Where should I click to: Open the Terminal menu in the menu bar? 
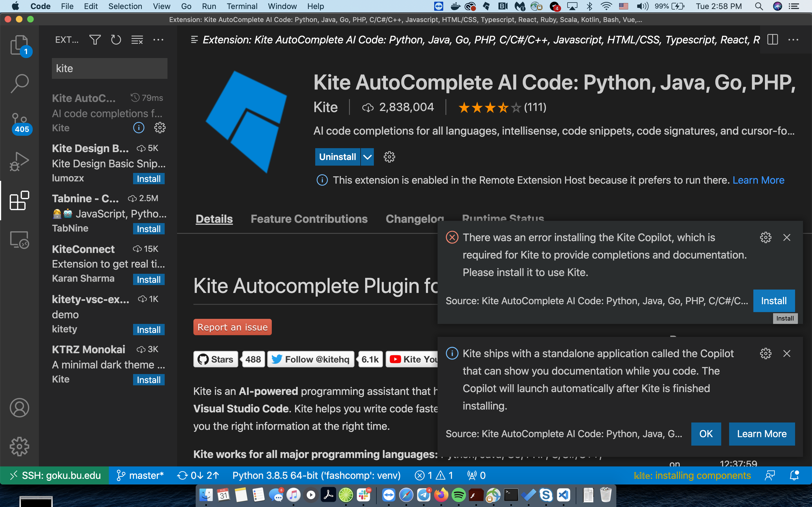[242, 6]
